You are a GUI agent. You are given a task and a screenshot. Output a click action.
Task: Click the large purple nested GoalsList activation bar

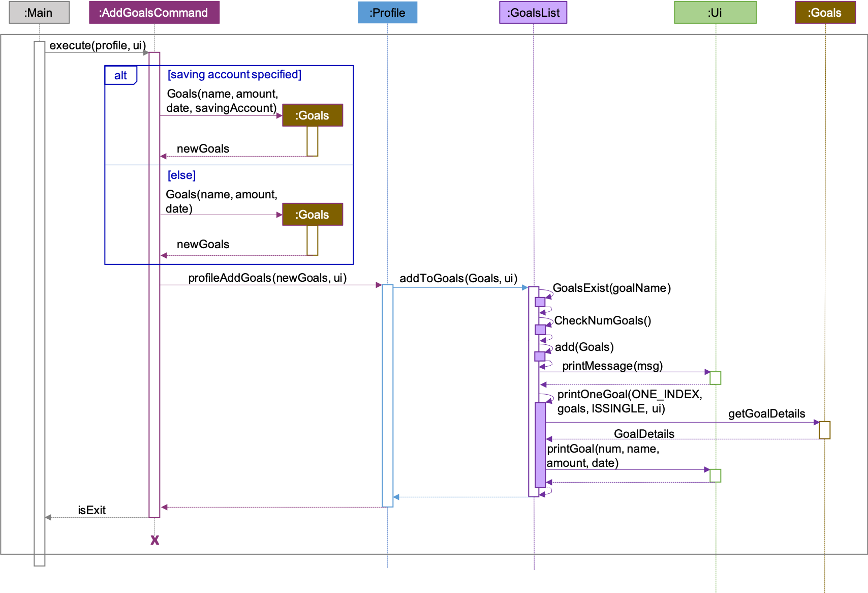tap(540, 445)
